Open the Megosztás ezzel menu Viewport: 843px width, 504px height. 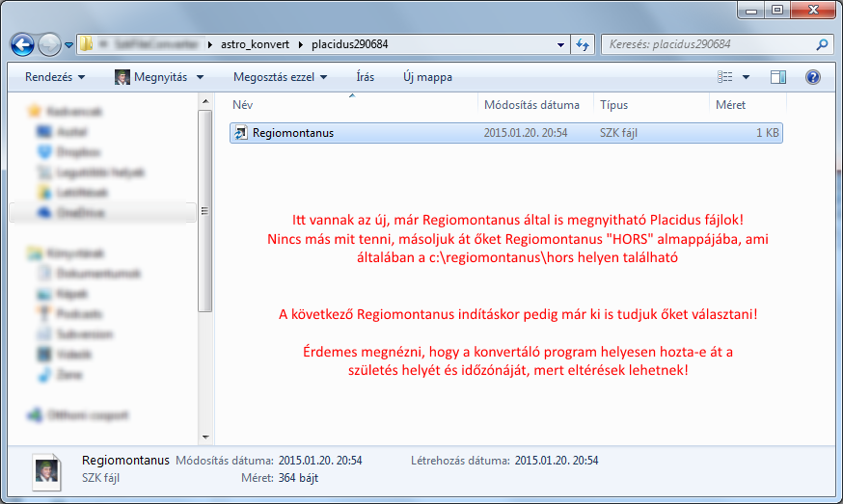click(280, 77)
